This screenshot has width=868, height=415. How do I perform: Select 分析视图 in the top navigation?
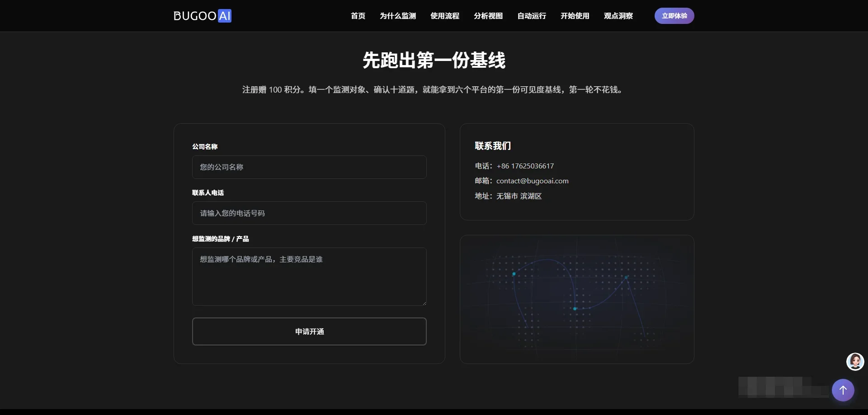point(488,16)
